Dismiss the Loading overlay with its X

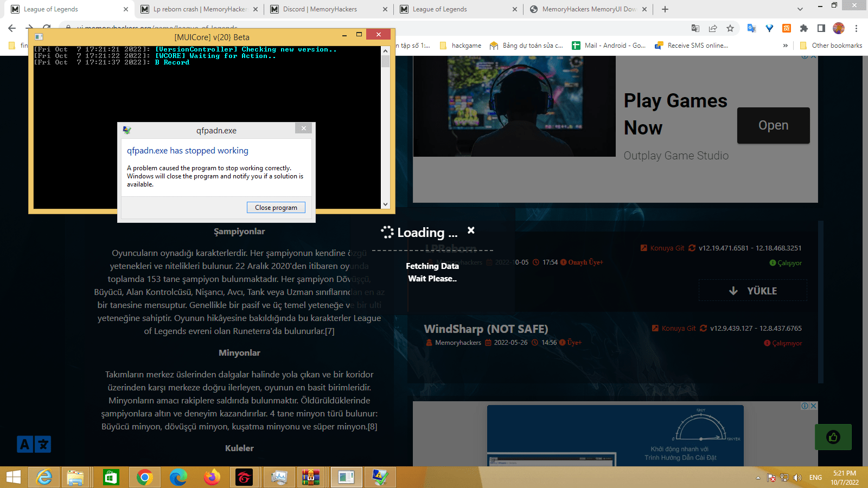[x=471, y=230]
